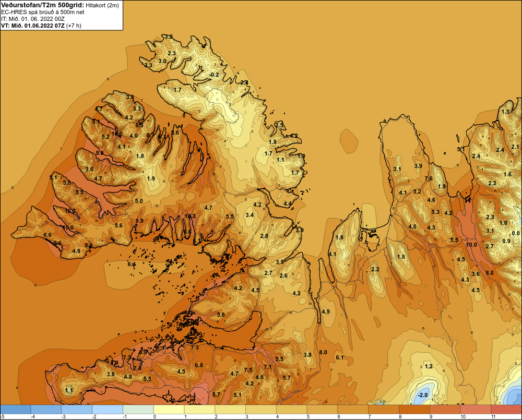
Task: Click the '7.4' temperature value
Action: click(x=137, y=368)
